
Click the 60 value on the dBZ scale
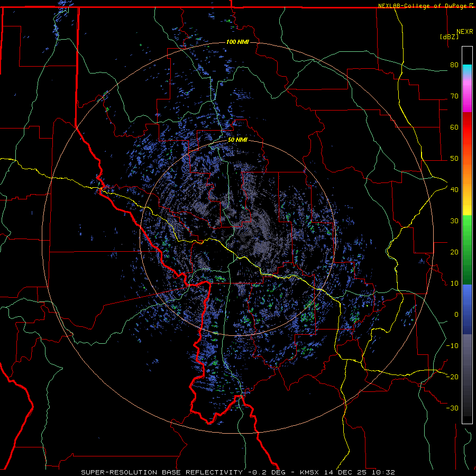[454, 127]
